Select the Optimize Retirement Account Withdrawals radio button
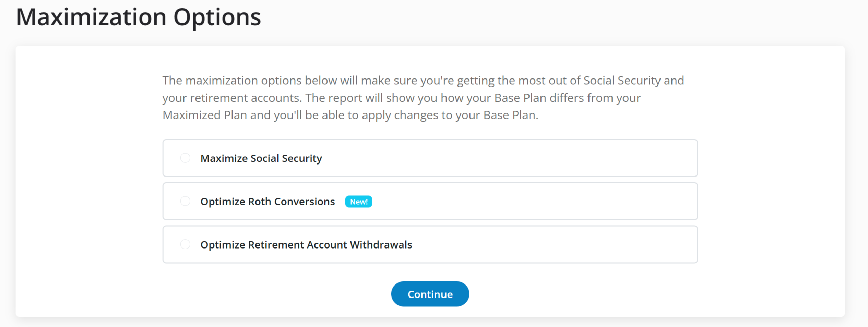The image size is (868, 327). [185, 244]
